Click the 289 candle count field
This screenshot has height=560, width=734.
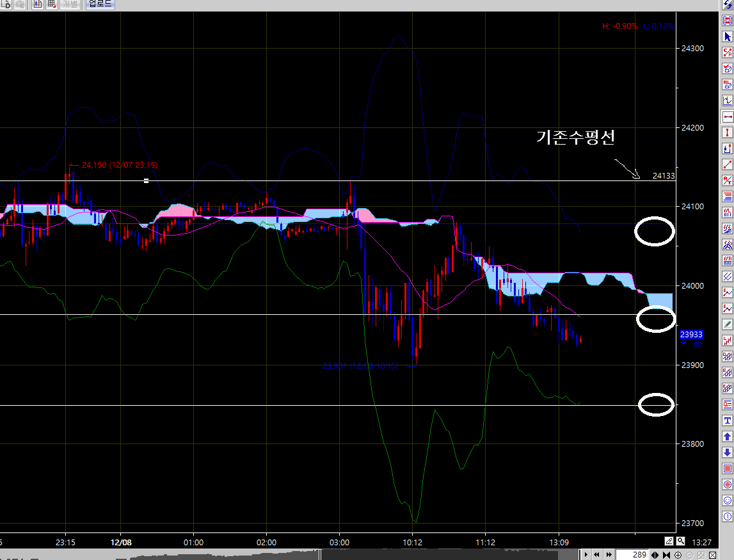(x=631, y=554)
